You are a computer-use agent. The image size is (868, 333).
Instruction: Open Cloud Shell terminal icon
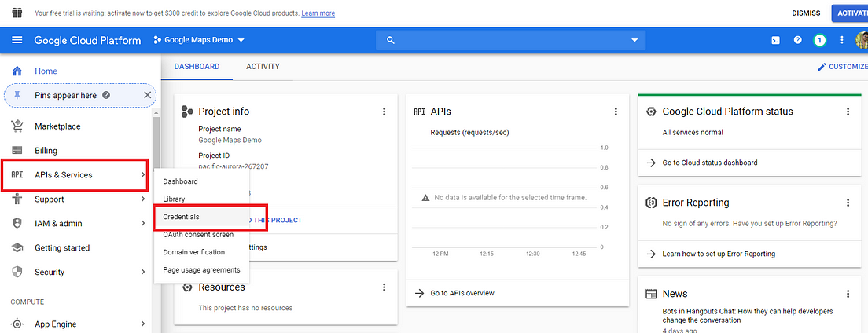[x=776, y=40]
